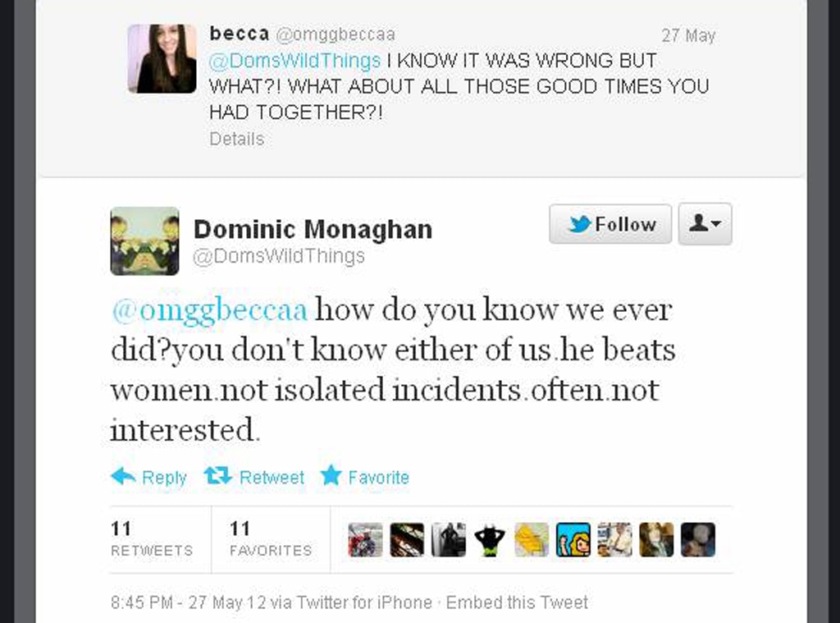Open the user actions person dropdown

(705, 224)
